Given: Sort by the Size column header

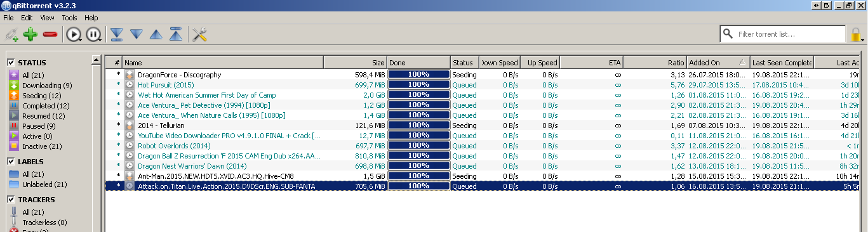Looking at the screenshot, I should point(356,63).
